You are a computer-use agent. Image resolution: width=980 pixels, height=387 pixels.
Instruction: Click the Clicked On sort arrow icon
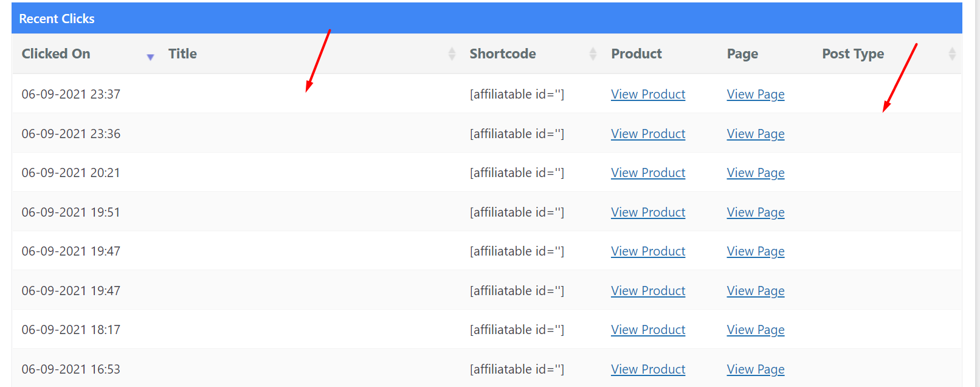point(150,57)
